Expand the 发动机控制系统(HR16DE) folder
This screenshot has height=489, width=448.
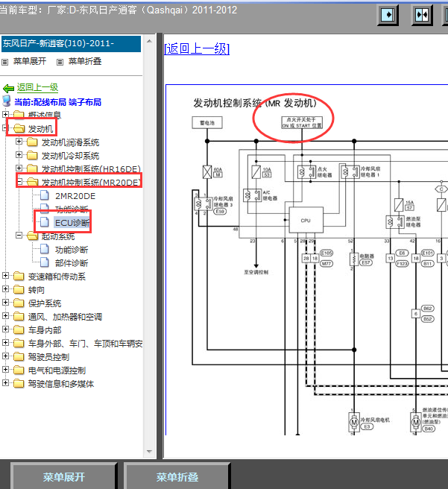point(19,168)
